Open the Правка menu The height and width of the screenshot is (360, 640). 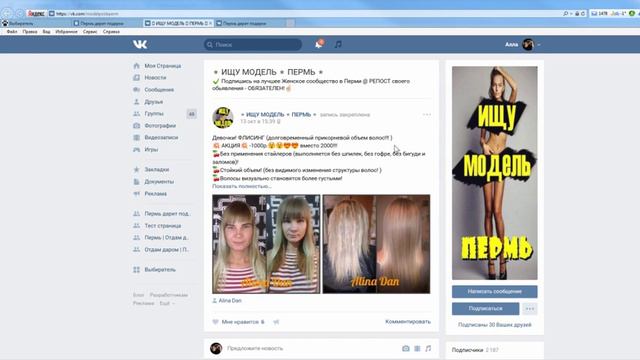[30, 31]
